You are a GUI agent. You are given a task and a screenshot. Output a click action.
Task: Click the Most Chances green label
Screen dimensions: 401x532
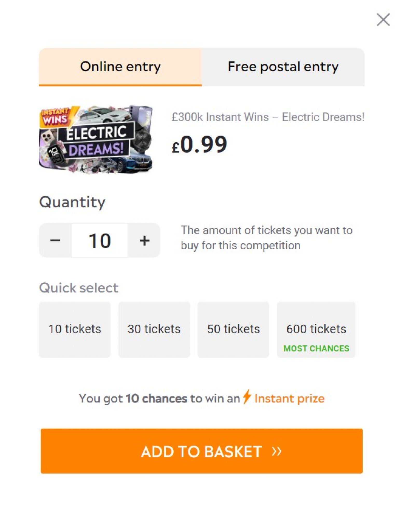pyautogui.click(x=316, y=348)
